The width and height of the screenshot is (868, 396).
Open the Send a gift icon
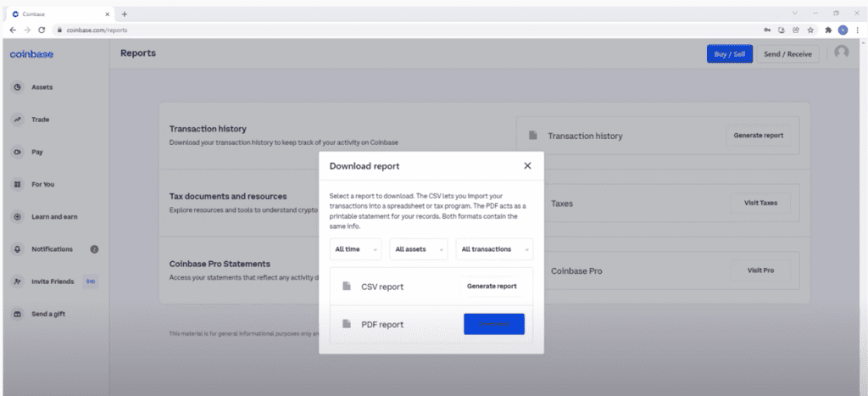pos(17,314)
